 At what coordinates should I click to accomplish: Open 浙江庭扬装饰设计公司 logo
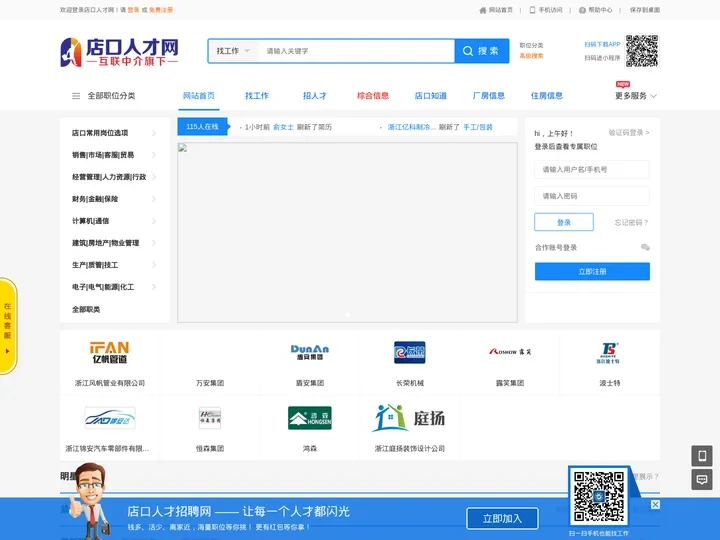click(x=408, y=418)
